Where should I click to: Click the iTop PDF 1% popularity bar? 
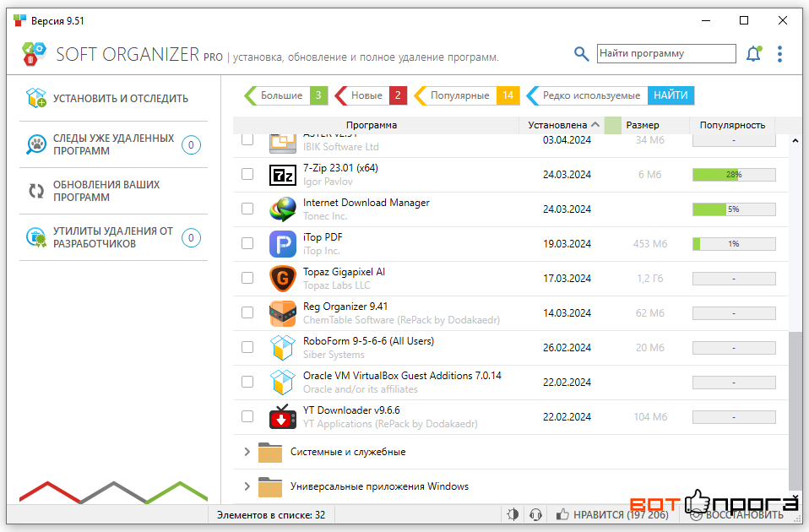pyautogui.click(x=734, y=244)
